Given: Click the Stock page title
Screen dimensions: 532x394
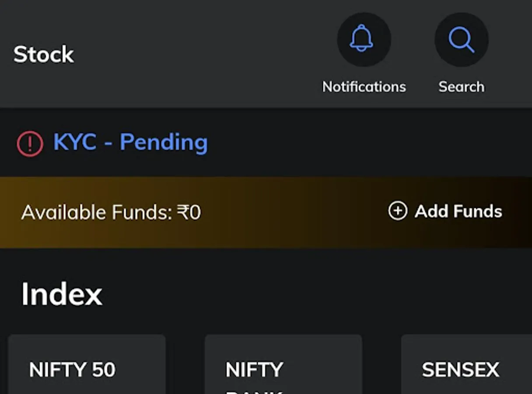Looking at the screenshot, I should tap(44, 54).
